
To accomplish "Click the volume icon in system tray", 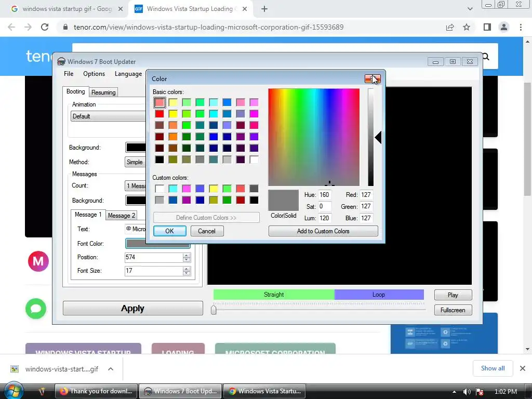I will (467, 392).
